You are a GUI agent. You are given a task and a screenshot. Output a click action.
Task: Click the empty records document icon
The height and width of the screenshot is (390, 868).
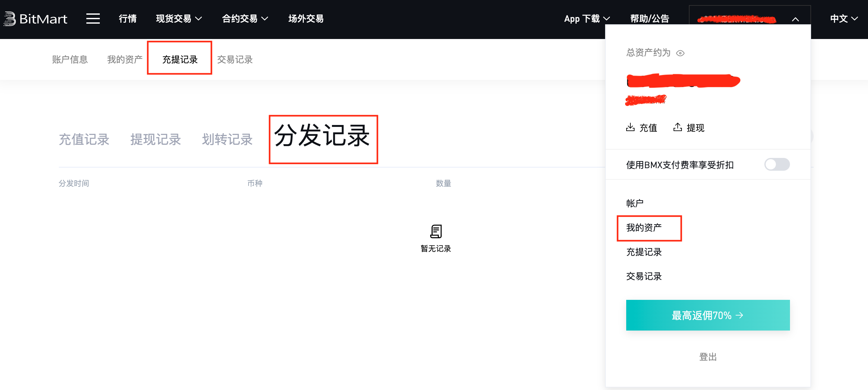[x=436, y=231]
